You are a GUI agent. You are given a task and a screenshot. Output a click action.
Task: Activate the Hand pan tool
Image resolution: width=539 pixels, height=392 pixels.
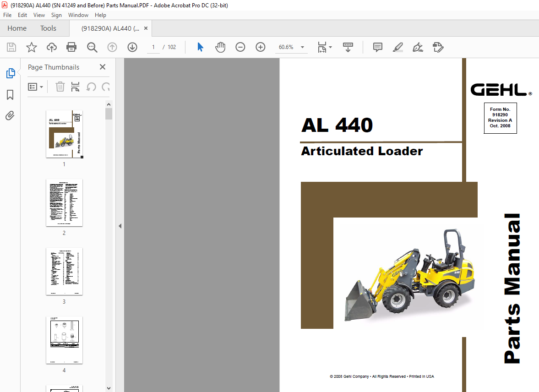(x=220, y=47)
